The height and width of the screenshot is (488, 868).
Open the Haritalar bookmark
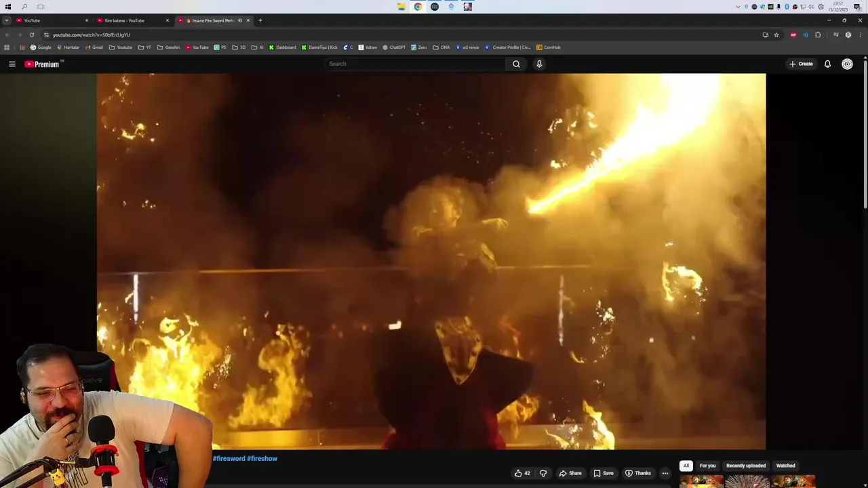[x=68, y=47]
